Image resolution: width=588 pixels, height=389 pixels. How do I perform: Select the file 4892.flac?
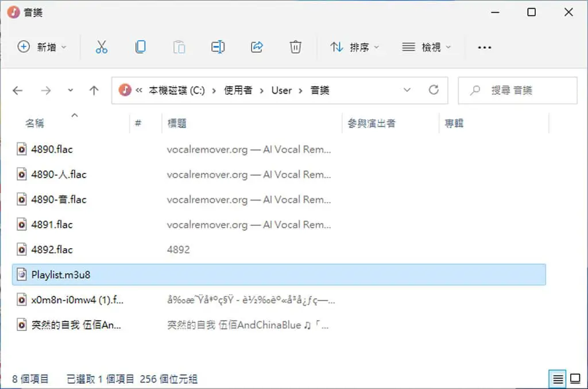[52, 249]
